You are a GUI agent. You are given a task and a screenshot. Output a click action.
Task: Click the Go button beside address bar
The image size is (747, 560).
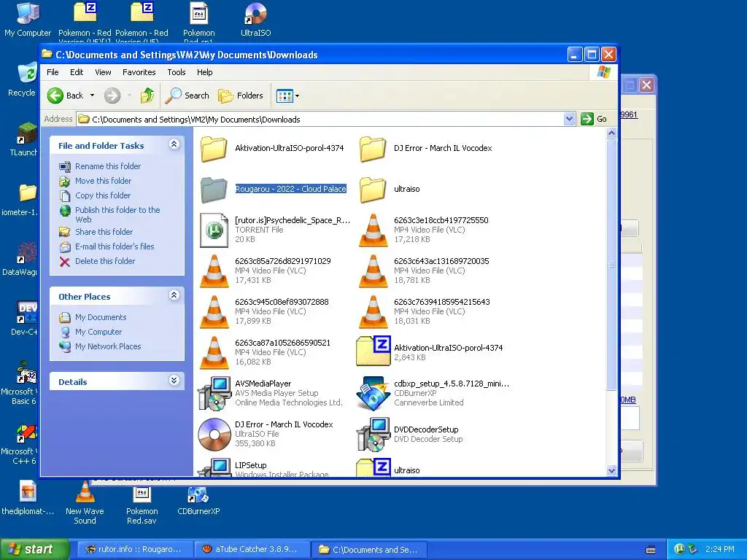click(594, 119)
